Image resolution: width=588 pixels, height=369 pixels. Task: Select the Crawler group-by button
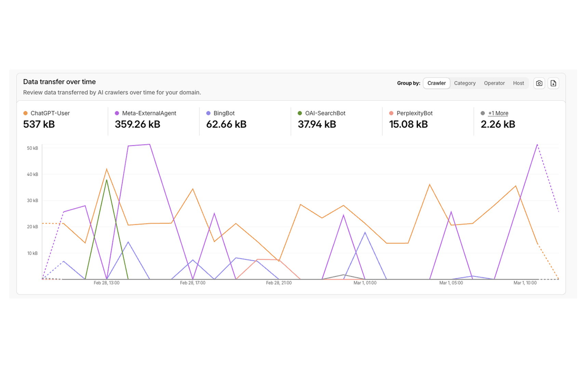[x=437, y=83]
